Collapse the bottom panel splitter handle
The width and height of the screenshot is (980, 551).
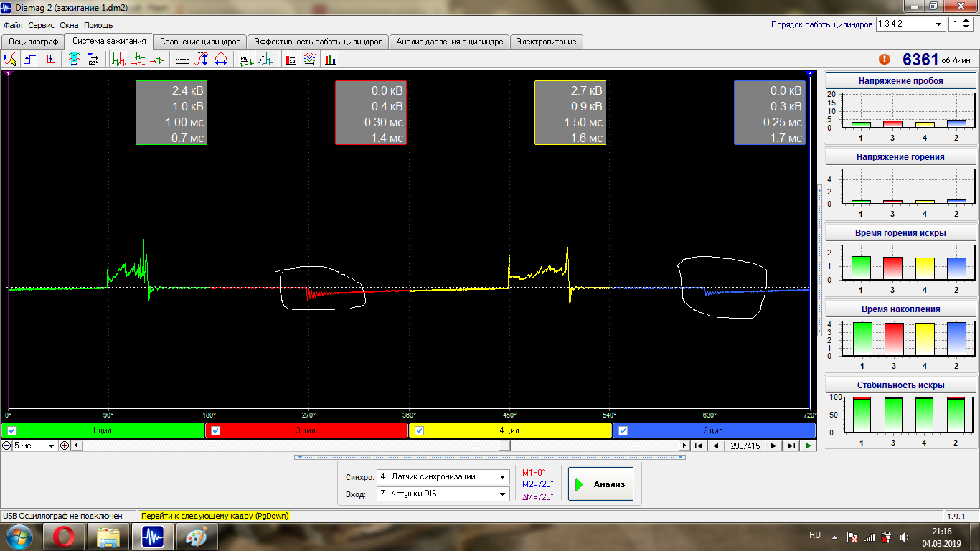490,456
